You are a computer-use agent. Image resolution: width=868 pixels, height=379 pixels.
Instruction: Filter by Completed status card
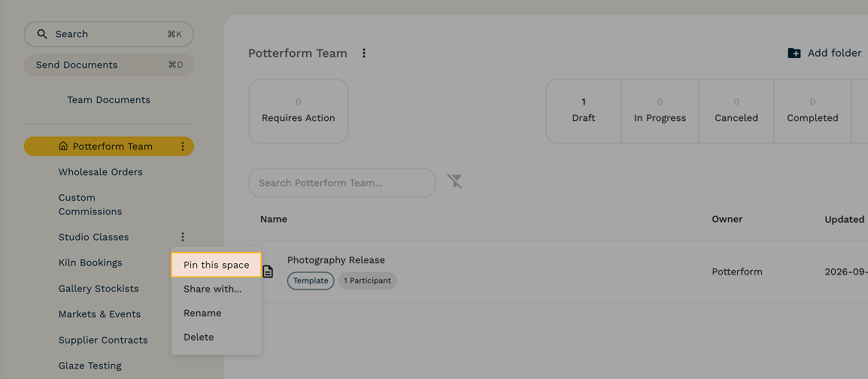812,111
